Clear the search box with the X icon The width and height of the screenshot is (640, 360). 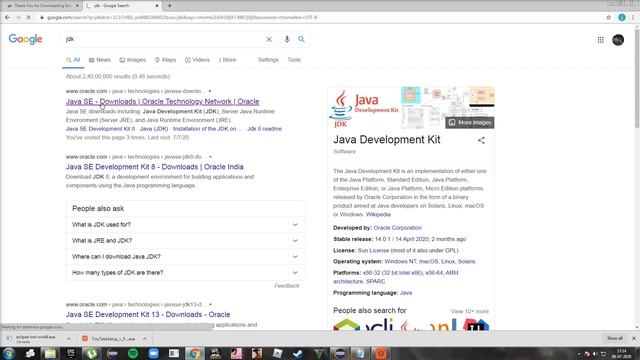pyautogui.click(x=269, y=39)
